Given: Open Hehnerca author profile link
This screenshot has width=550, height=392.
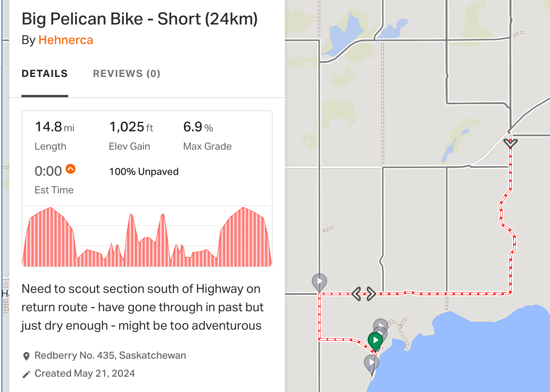Looking at the screenshot, I should [66, 40].
